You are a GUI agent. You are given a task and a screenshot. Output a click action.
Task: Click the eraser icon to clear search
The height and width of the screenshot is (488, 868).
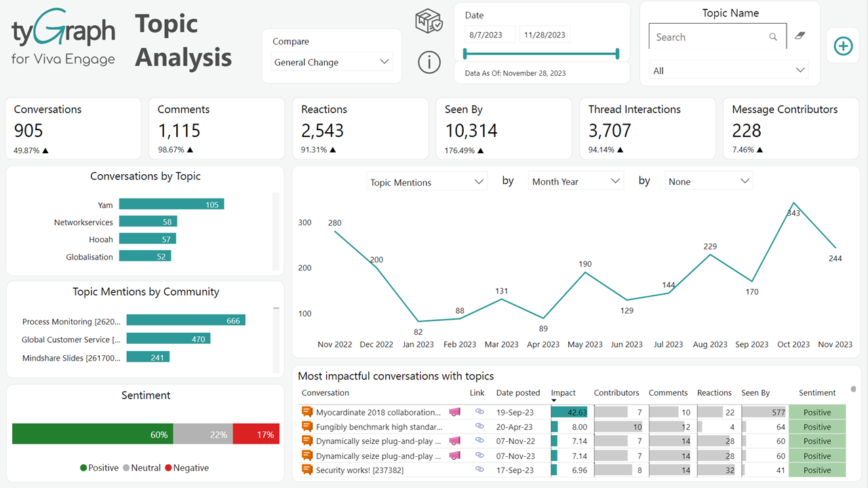(x=800, y=36)
